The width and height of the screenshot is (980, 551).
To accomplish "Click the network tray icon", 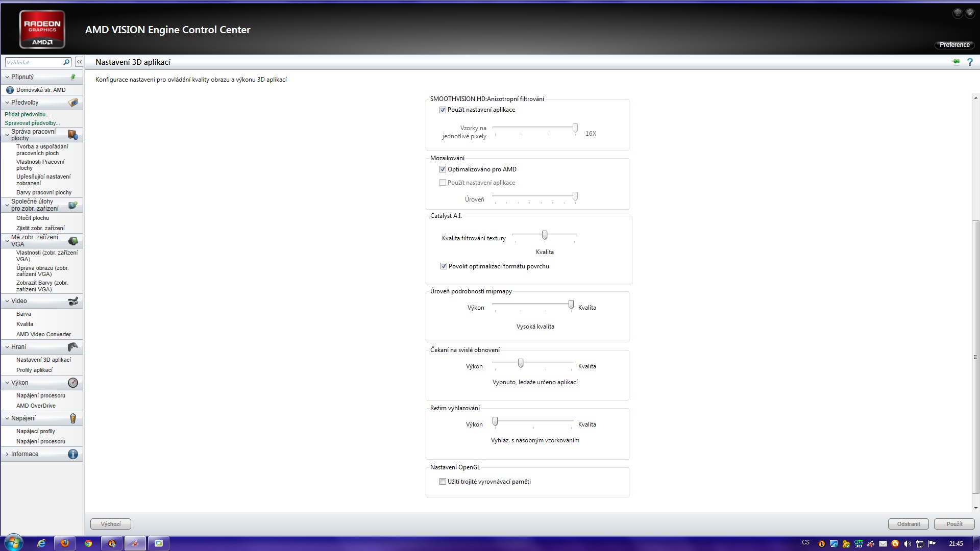I will (920, 544).
